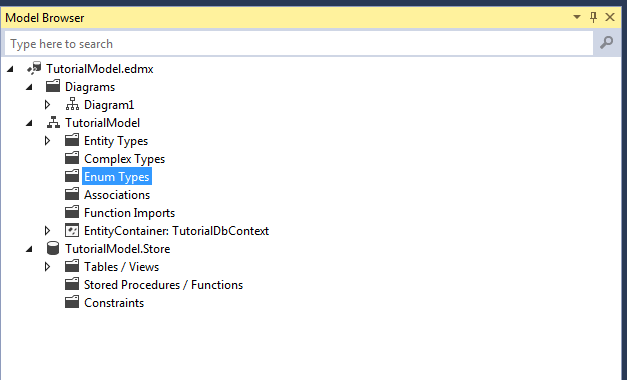The height and width of the screenshot is (380, 627).
Task: Select the Function Imports label
Action: coord(130,213)
